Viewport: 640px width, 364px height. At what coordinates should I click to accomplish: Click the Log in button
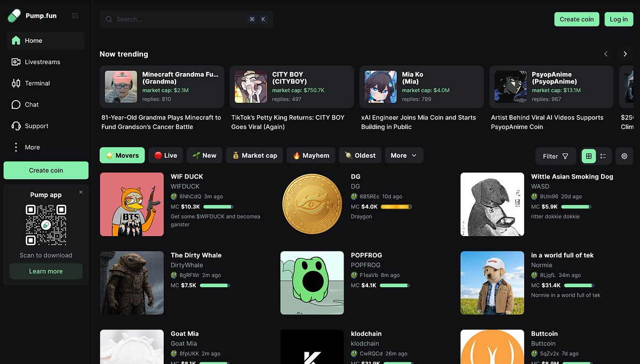click(619, 19)
